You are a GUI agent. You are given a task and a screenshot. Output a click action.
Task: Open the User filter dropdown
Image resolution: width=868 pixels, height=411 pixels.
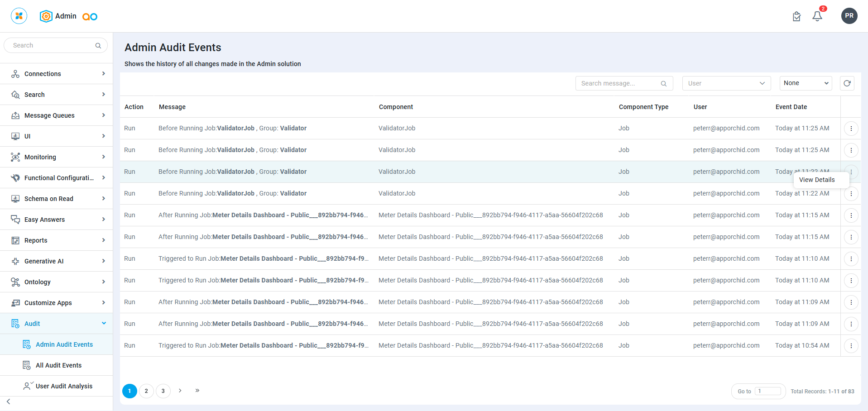click(x=726, y=83)
